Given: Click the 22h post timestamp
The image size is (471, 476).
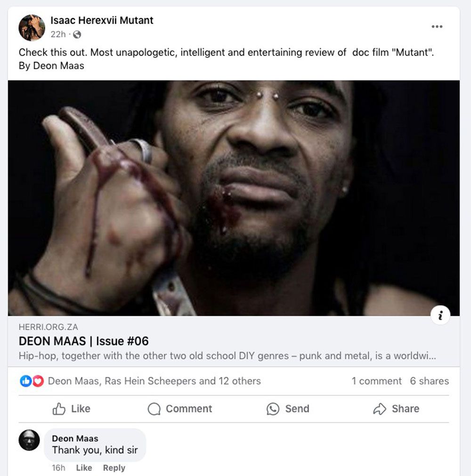Looking at the screenshot, I should 58,34.
